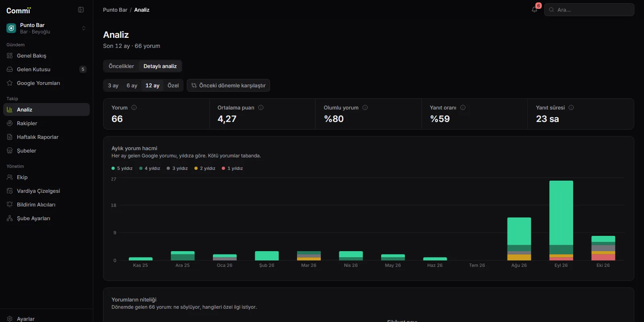Image resolution: width=644 pixels, height=322 pixels.
Task: Open the Gelen Kutusu unread count badge
Action: tap(83, 69)
